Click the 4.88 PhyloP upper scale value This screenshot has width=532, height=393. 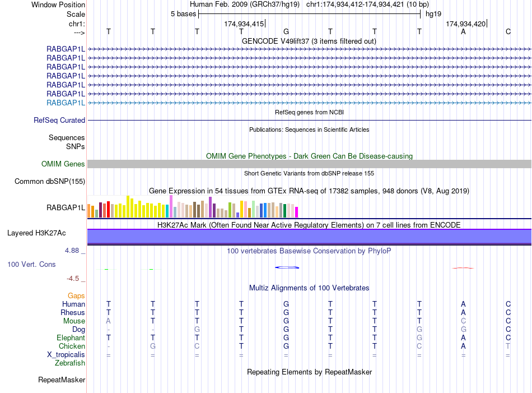pyautogui.click(x=72, y=251)
